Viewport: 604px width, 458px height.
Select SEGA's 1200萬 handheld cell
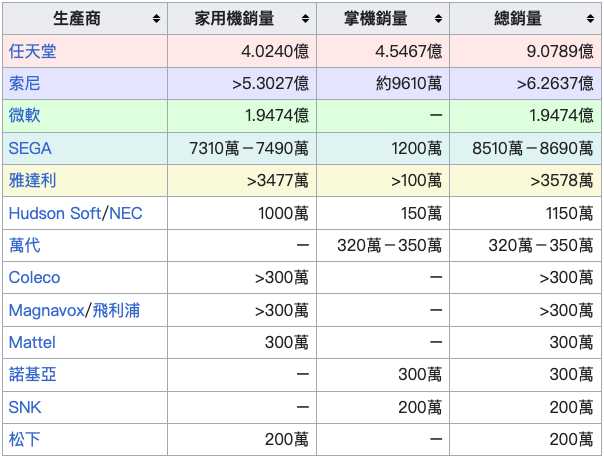point(383,148)
